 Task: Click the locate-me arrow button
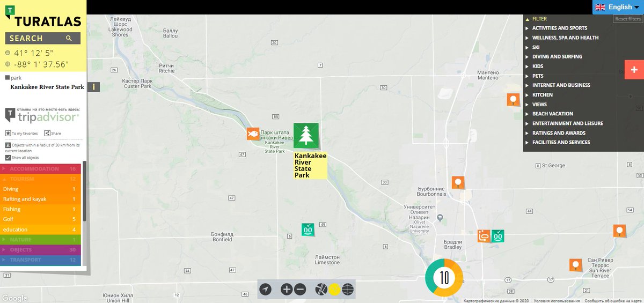click(265, 290)
